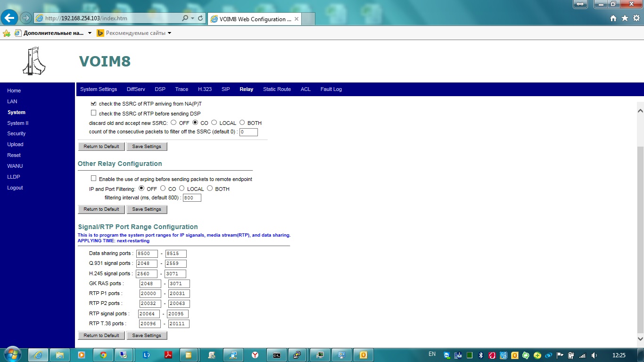The image size is (644, 362).
Task: Click the refresh icon in address bar
Action: (x=200, y=18)
